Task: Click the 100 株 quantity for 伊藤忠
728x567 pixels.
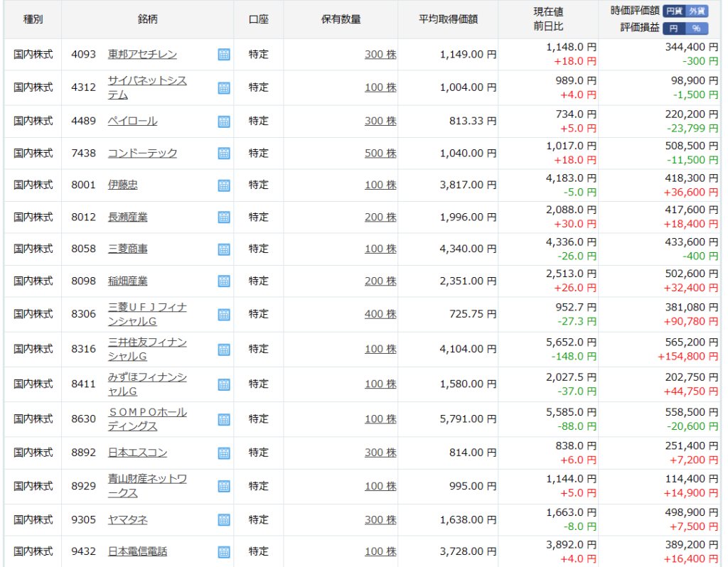Action: coord(380,185)
